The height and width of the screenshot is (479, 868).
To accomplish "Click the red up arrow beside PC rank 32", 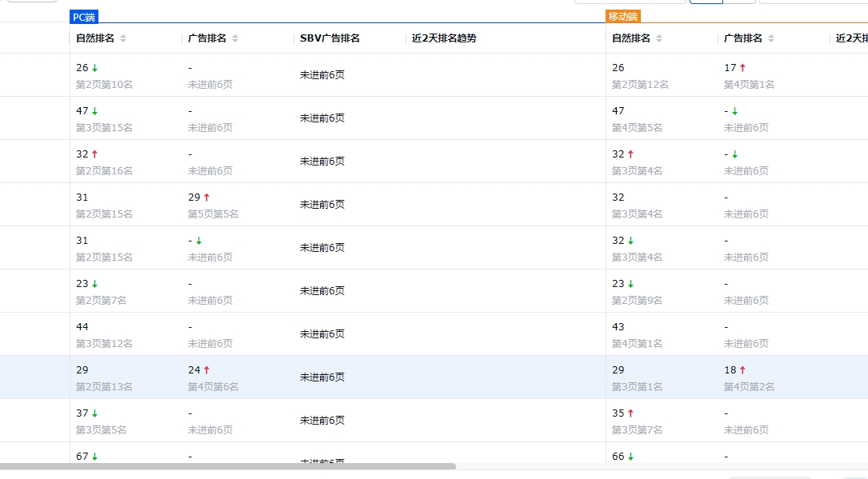I will (x=94, y=154).
